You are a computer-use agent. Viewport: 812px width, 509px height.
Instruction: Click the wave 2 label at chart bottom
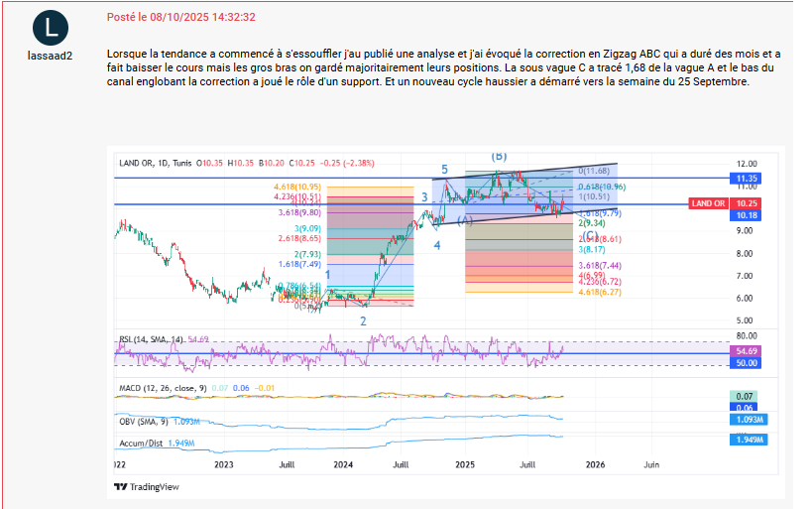tap(363, 320)
